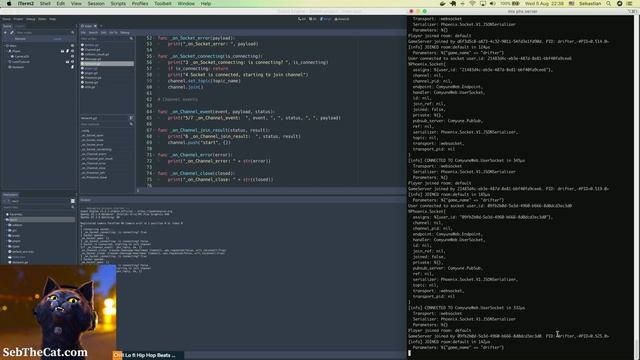The height and width of the screenshot is (360, 640).
Task: Open the Godot Scene menu
Action: point(7,19)
